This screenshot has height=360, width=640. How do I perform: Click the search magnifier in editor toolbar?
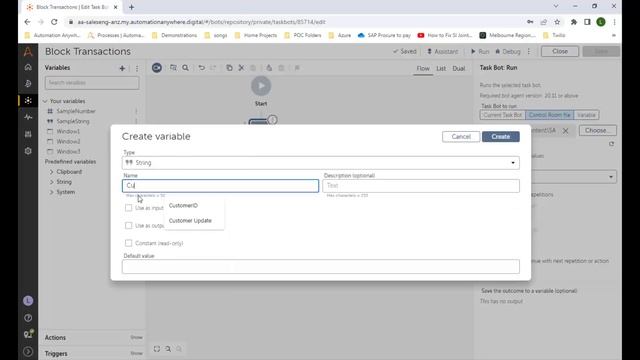coord(185,68)
